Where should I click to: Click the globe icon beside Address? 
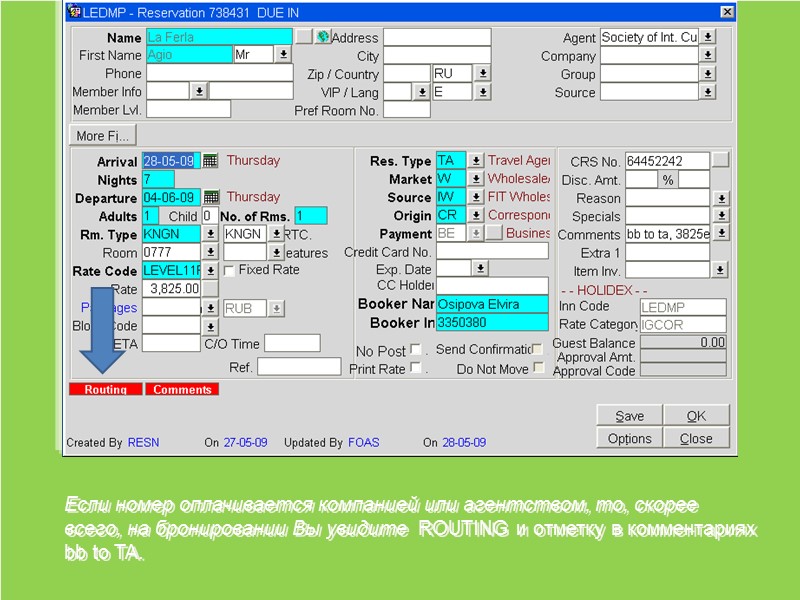(322, 37)
